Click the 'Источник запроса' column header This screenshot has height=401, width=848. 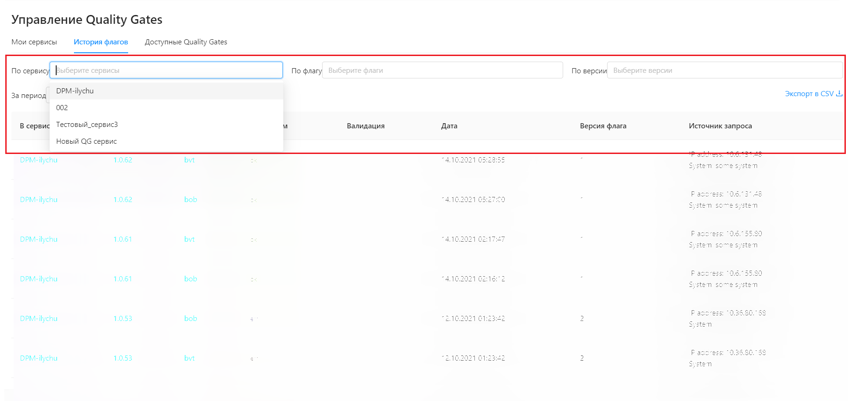(x=720, y=126)
